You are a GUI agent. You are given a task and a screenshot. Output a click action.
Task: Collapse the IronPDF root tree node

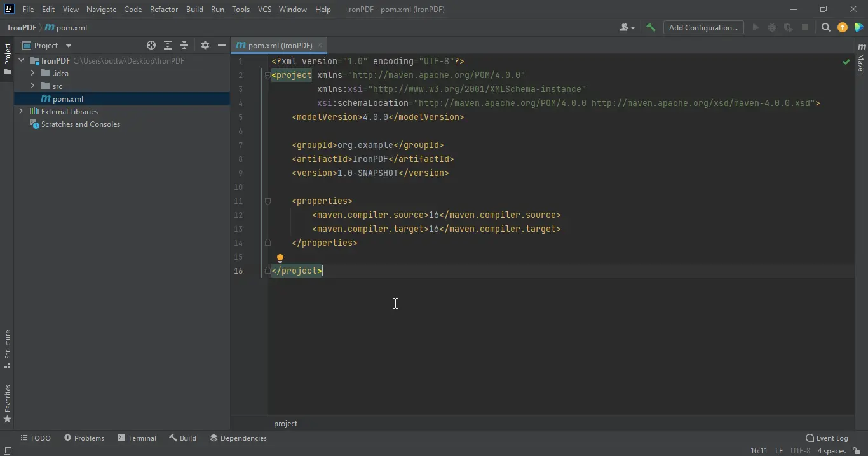(x=22, y=61)
